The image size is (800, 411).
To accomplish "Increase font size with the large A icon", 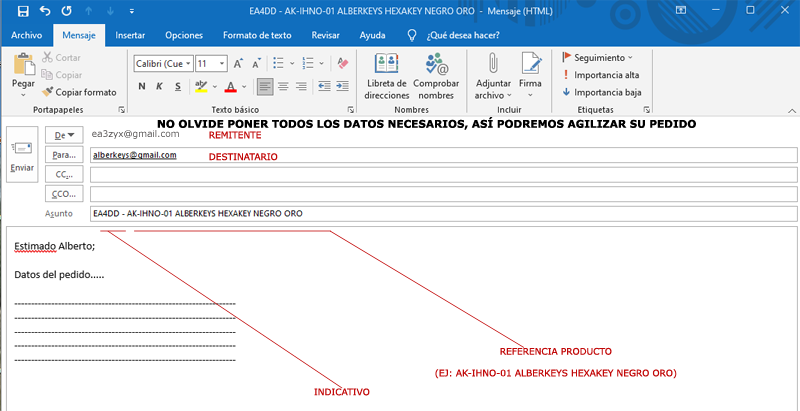I will (238, 64).
